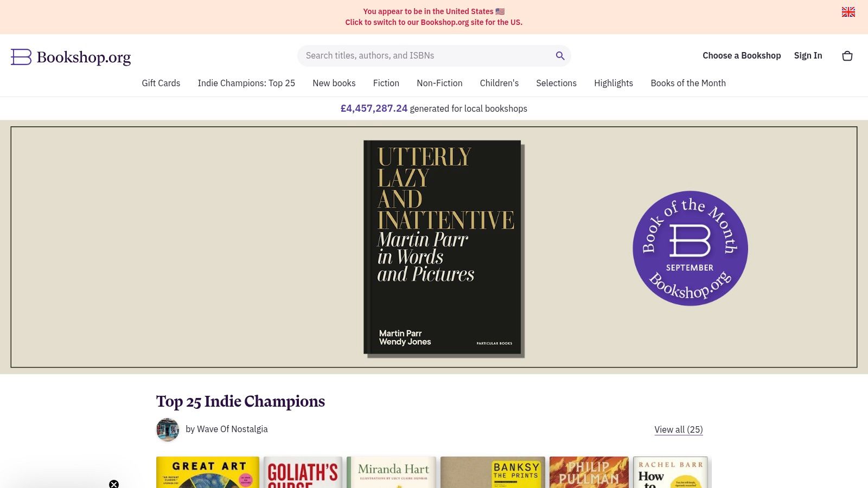Screen dimensions: 868x488
Task: Click Choose a Bookshop link
Action: click(742, 56)
